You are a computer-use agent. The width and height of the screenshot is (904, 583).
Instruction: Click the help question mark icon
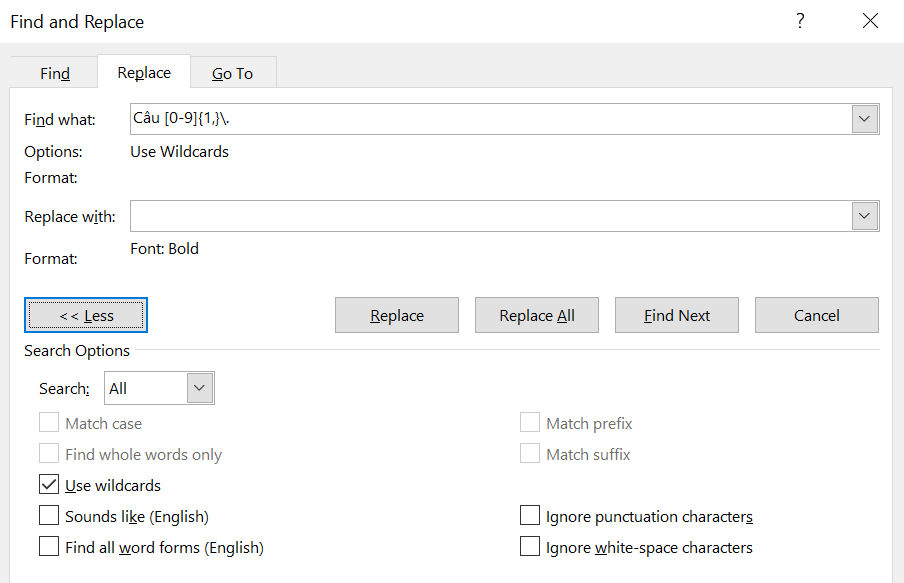(800, 21)
